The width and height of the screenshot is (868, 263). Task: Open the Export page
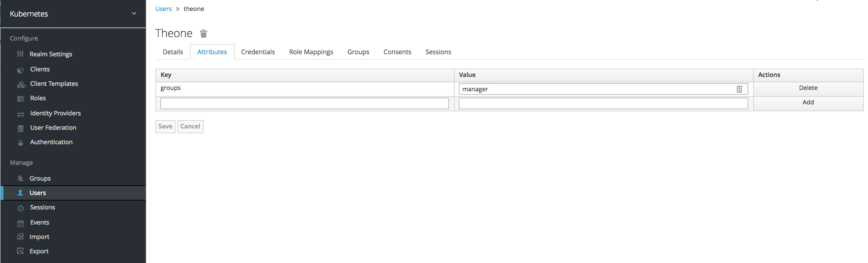39,251
